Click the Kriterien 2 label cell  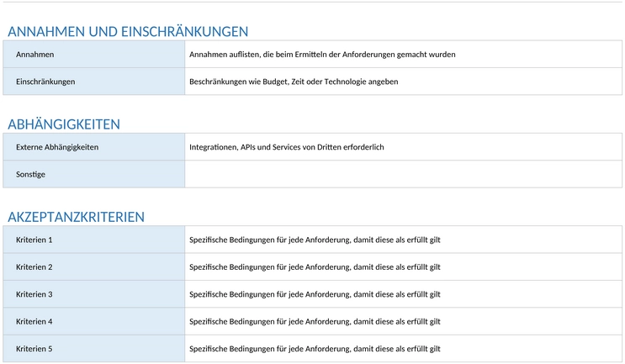tap(93, 266)
